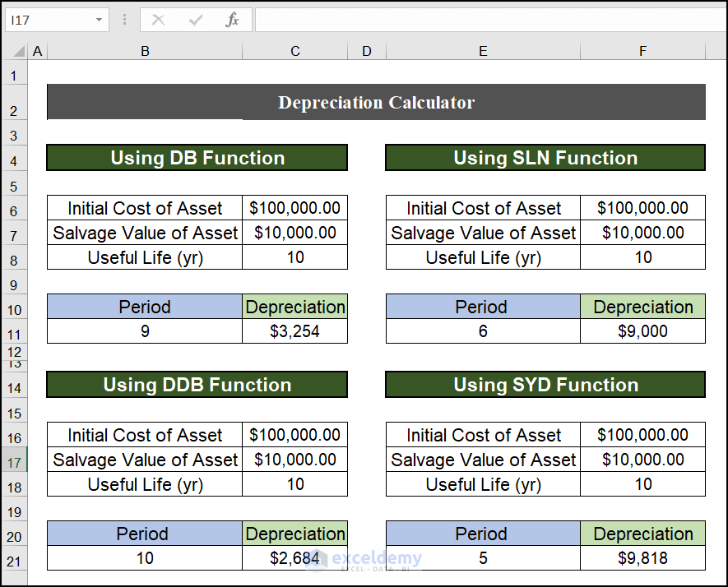This screenshot has width=728, height=587.
Task: Select DDB Depreciation header cell
Action: (294, 534)
